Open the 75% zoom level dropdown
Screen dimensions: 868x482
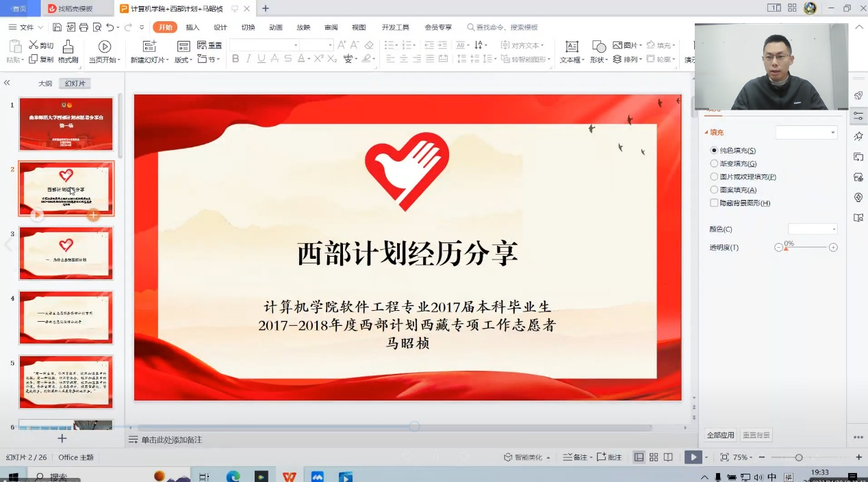click(x=743, y=457)
